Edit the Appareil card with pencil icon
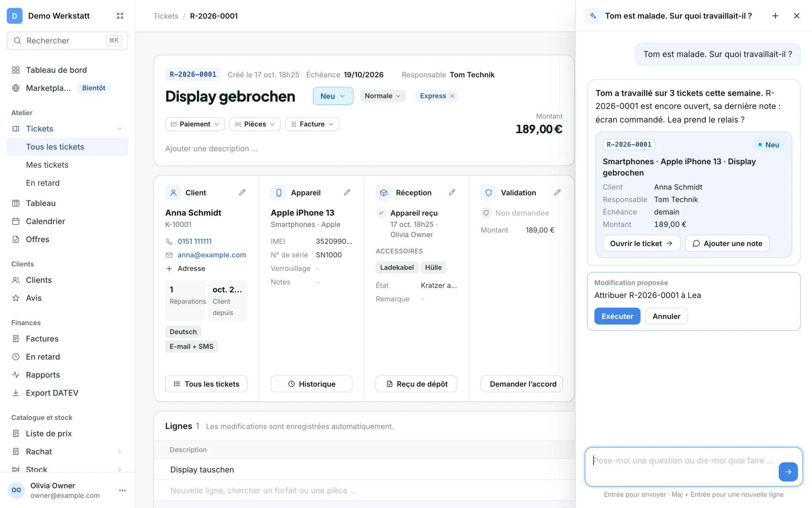The image size is (812, 508). point(347,192)
